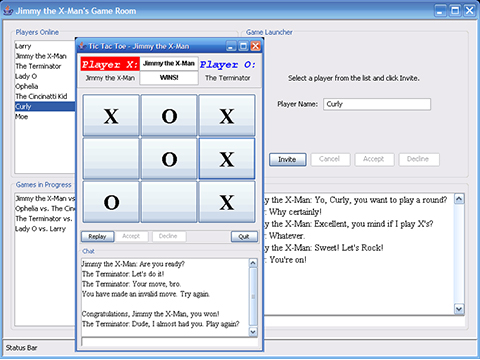Image resolution: width=480 pixels, height=360 pixels.
Task: Minimize the Tic Tac Toe window
Action: tap(231, 46)
